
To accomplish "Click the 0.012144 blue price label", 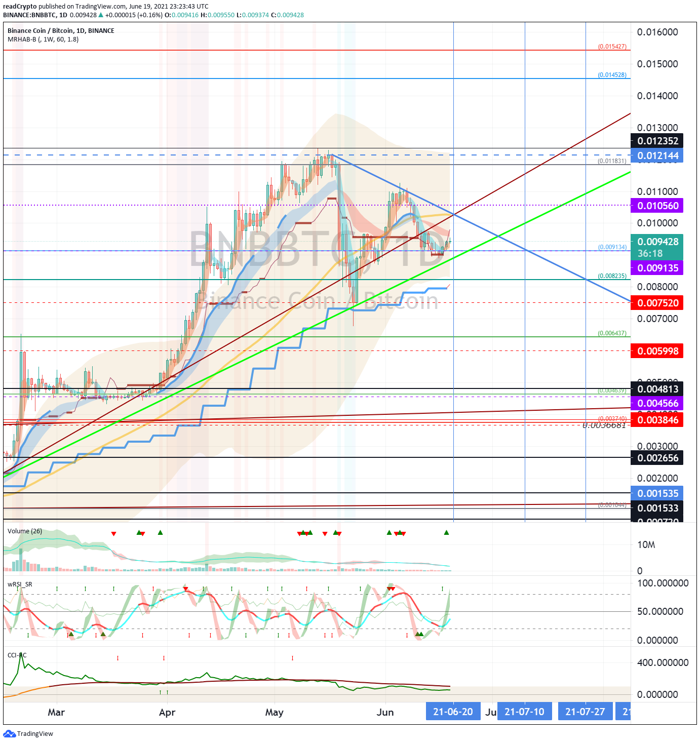I will [x=657, y=155].
